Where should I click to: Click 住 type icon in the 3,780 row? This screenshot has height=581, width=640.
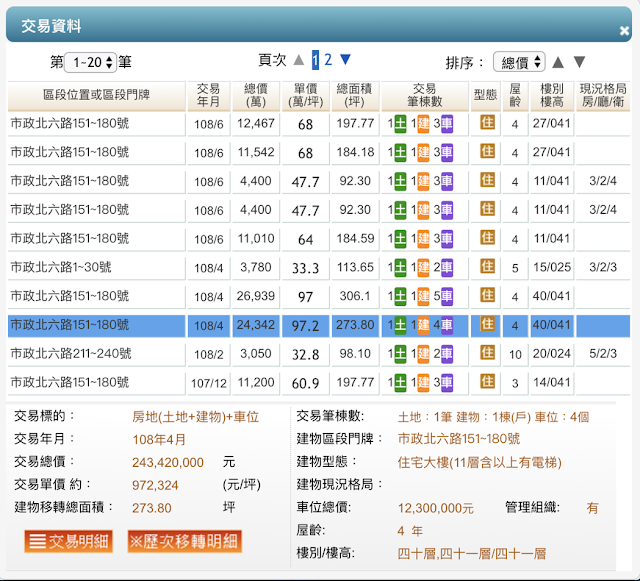coord(487,266)
